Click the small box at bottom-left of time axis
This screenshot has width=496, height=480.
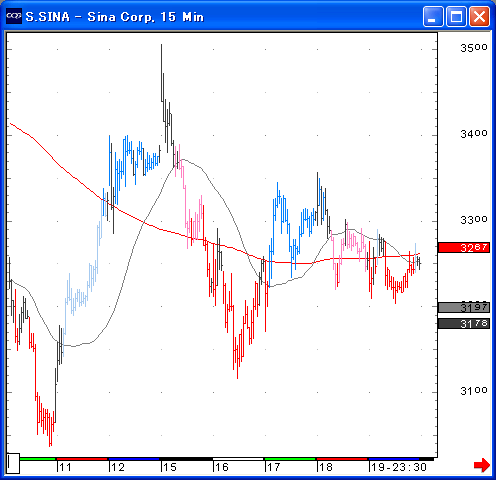pos(13,463)
